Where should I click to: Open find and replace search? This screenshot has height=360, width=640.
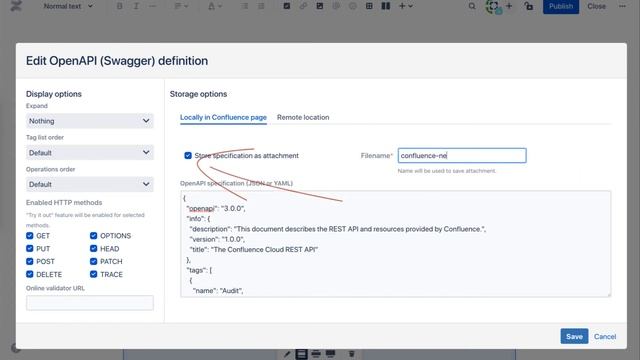coord(472,6)
